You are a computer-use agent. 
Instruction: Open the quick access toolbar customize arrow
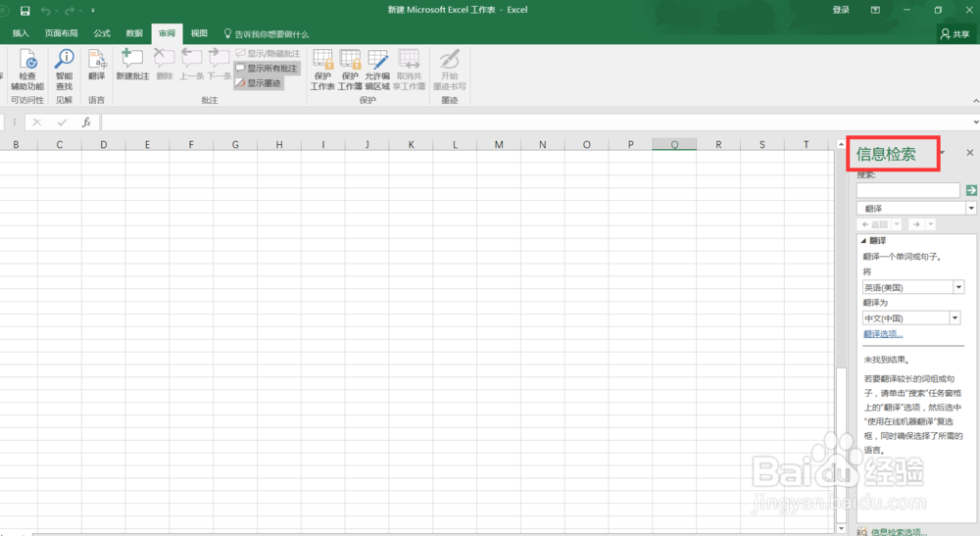coord(93,11)
